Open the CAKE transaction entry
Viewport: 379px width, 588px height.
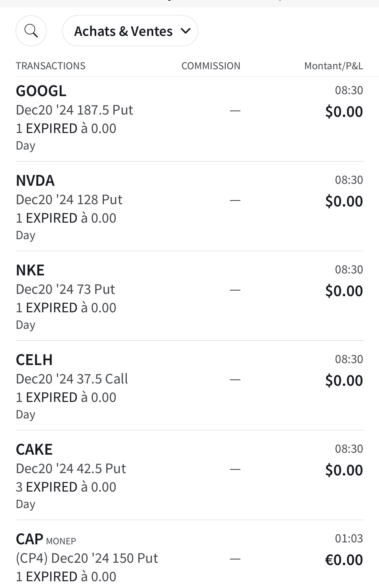(x=34, y=449)
